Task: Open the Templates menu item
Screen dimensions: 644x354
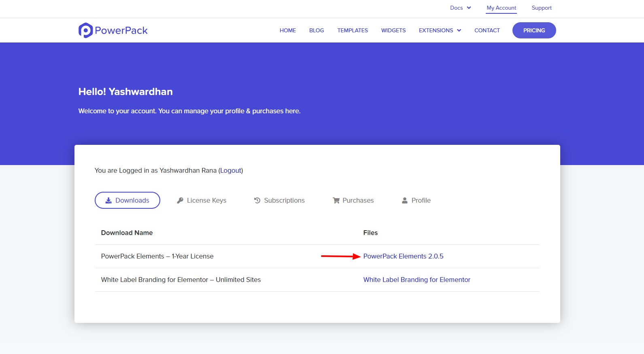Action: 353,30
